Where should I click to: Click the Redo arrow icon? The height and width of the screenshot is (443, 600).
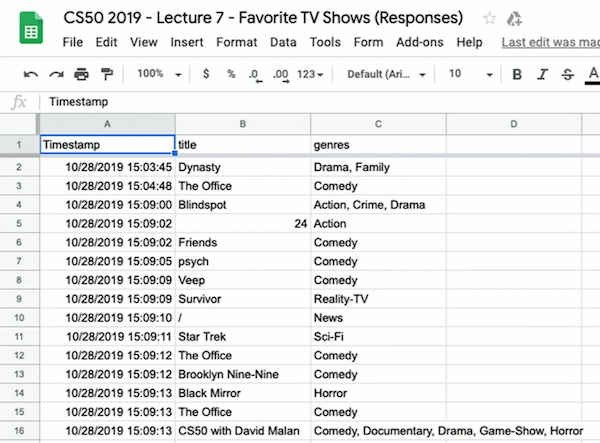pyautogui.click(x=56, y=74)
